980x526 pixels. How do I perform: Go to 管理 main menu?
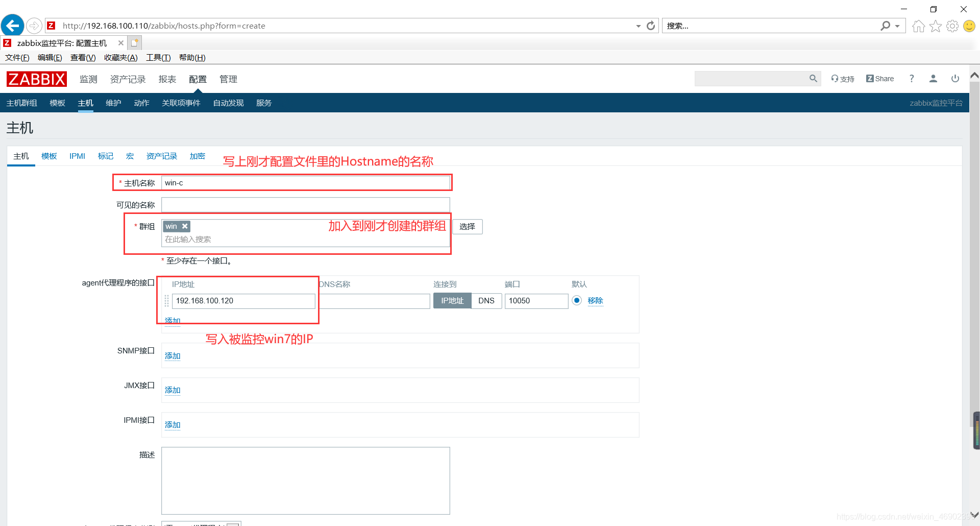[228, 79]
